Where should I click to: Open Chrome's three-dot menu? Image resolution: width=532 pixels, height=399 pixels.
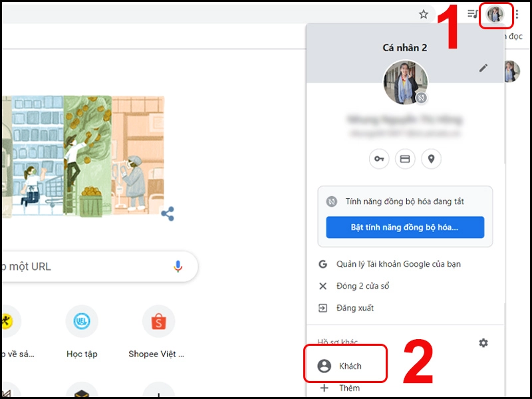pos(517,14)
